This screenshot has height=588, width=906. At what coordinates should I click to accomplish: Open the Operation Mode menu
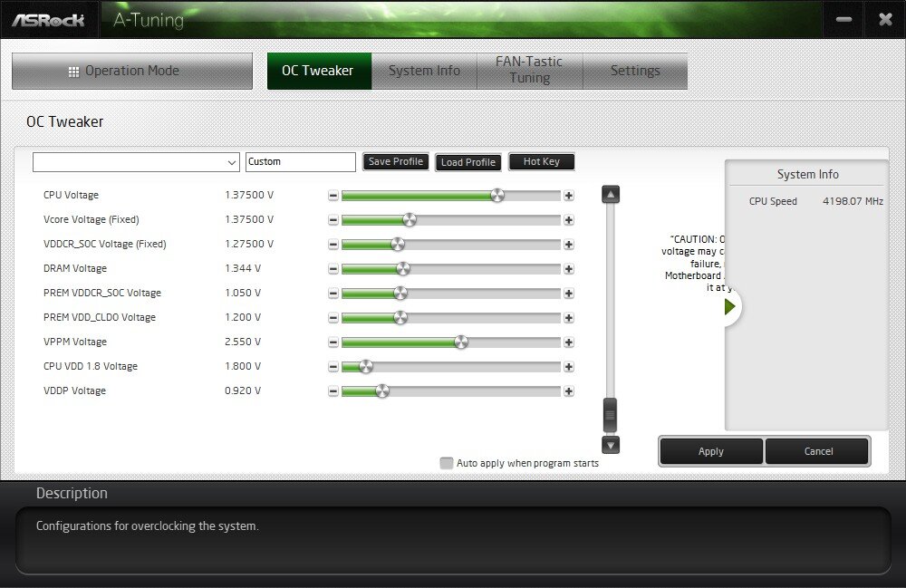132,71
